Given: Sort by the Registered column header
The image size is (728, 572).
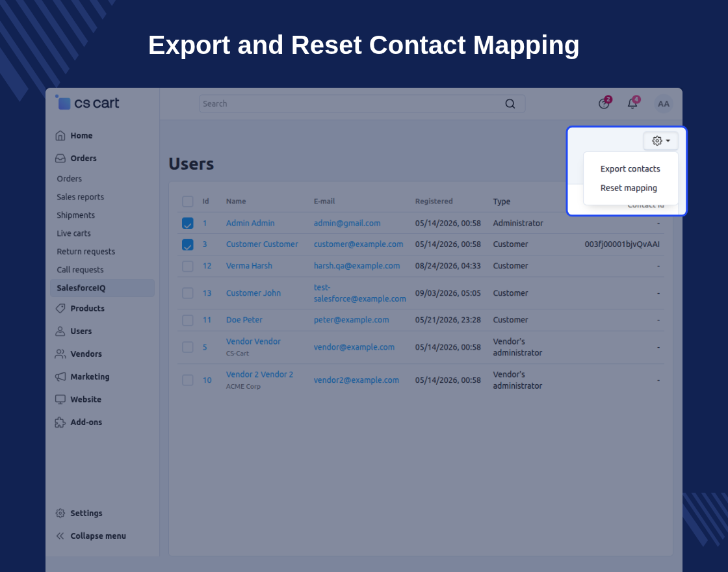Looking at the screenshot, I should click(434, 201).
